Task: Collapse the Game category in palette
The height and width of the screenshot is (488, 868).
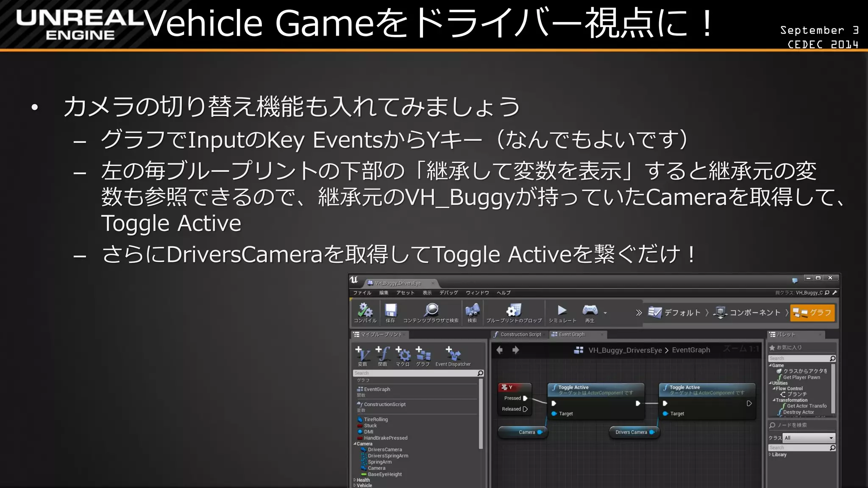Action: pos(770,366)
